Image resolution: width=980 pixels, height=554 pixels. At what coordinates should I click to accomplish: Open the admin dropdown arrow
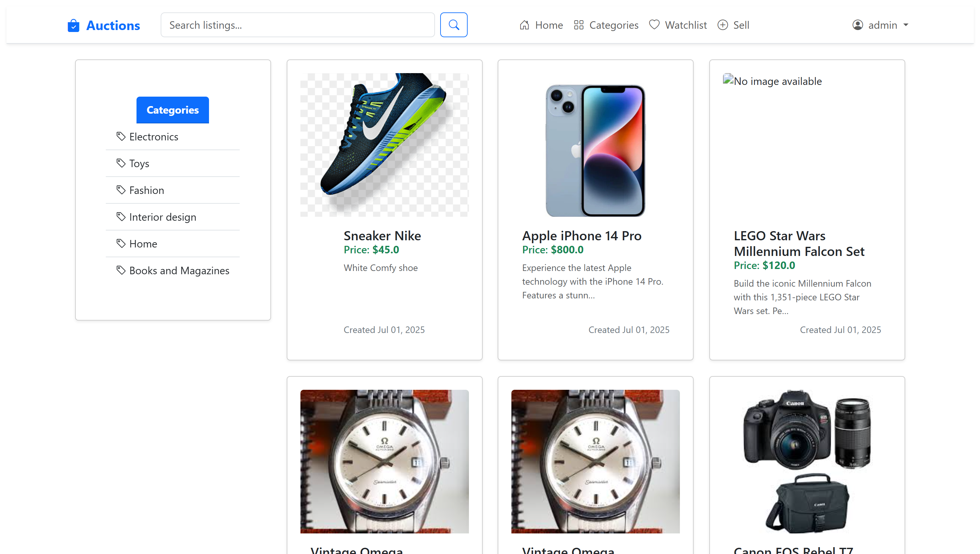coord(906,25)
